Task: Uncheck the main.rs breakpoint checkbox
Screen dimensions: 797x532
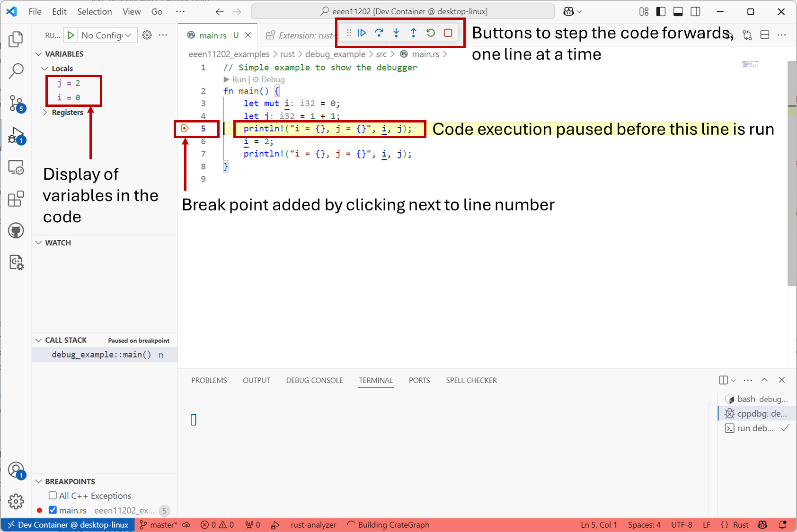Action: [x=53, y=510]
